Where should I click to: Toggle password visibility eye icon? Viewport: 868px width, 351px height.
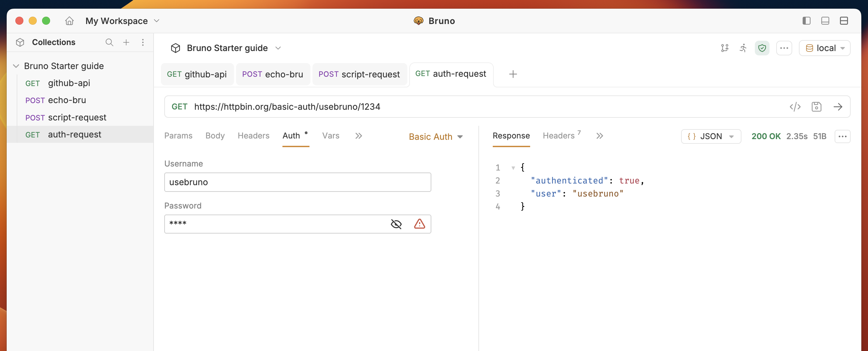pyautogui.click(x=396, y=224)
